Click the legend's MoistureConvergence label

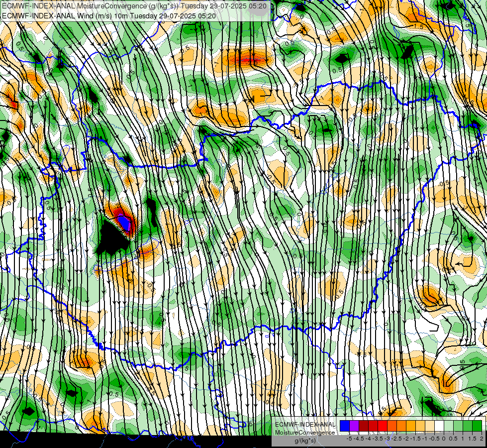point(305,433)
